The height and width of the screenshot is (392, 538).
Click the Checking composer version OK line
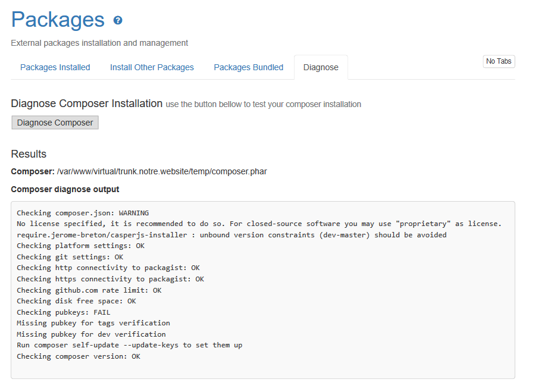coord(78,356)
